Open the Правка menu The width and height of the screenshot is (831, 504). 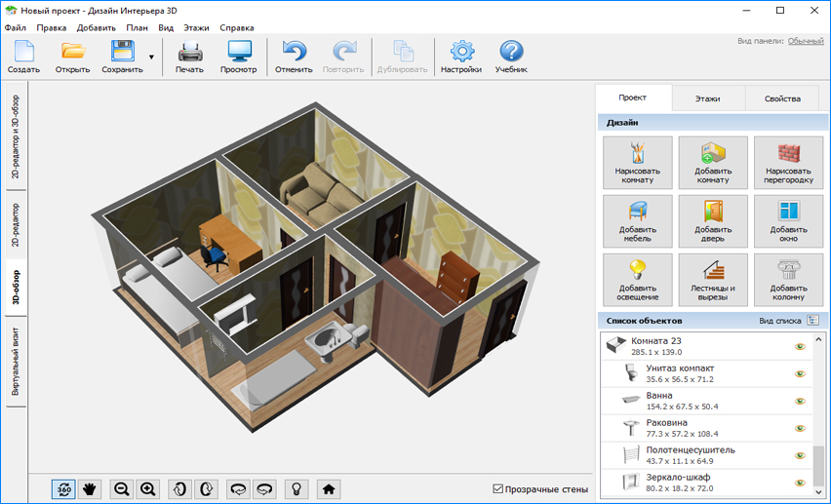click(52, 27)
